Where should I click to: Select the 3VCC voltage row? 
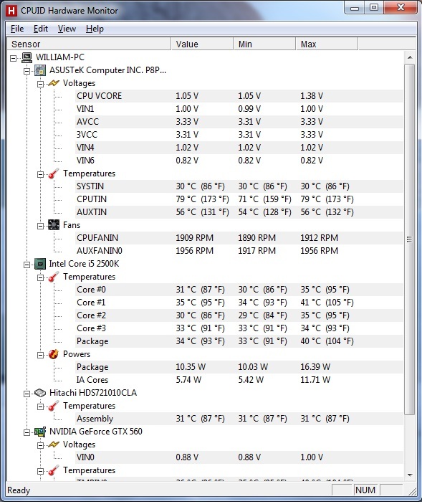(239, 135)
